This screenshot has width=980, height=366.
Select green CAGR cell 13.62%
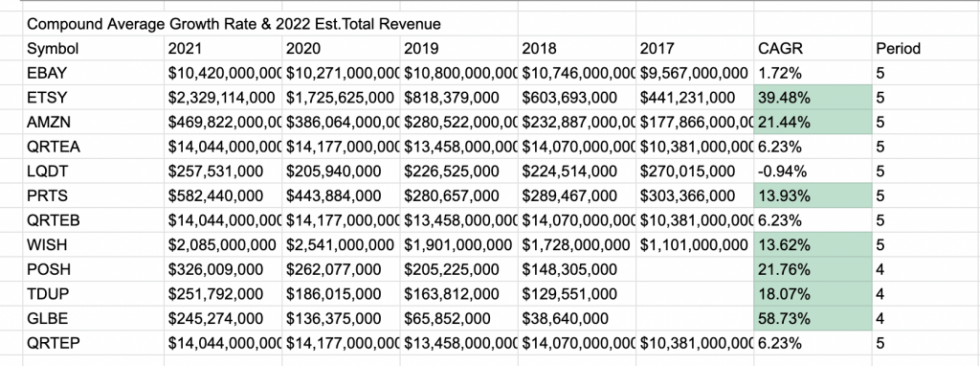click(813, 244)
